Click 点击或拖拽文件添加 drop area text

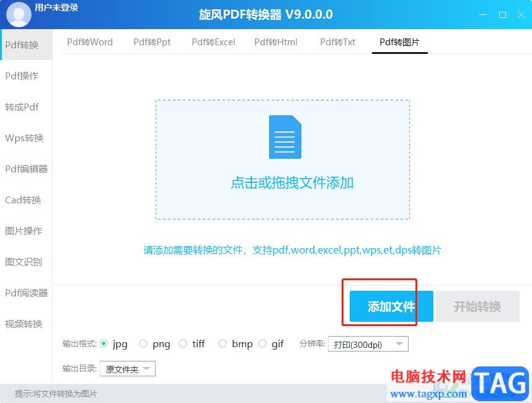coord(292,183)
